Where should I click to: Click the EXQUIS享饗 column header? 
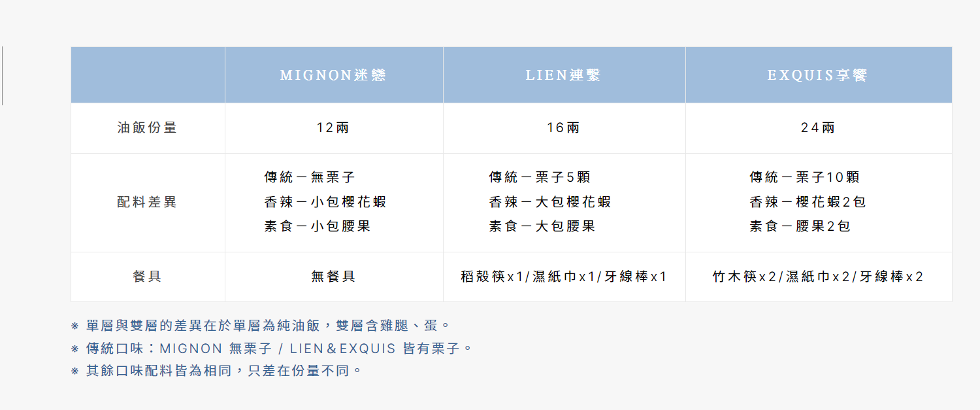click(817, 75)
